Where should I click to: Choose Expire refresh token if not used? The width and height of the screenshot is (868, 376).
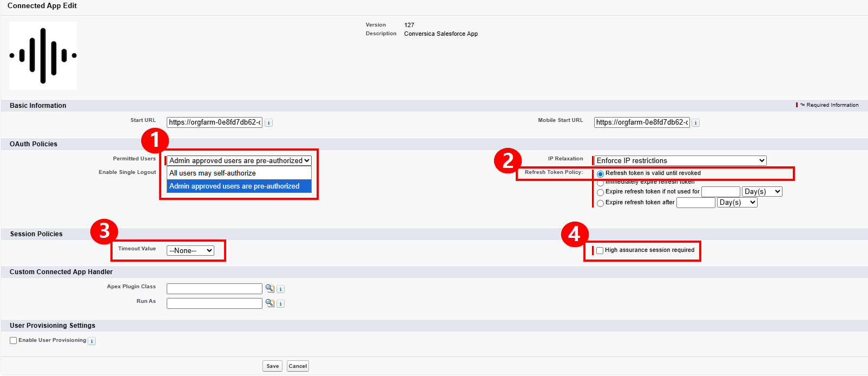coord(600,192)
